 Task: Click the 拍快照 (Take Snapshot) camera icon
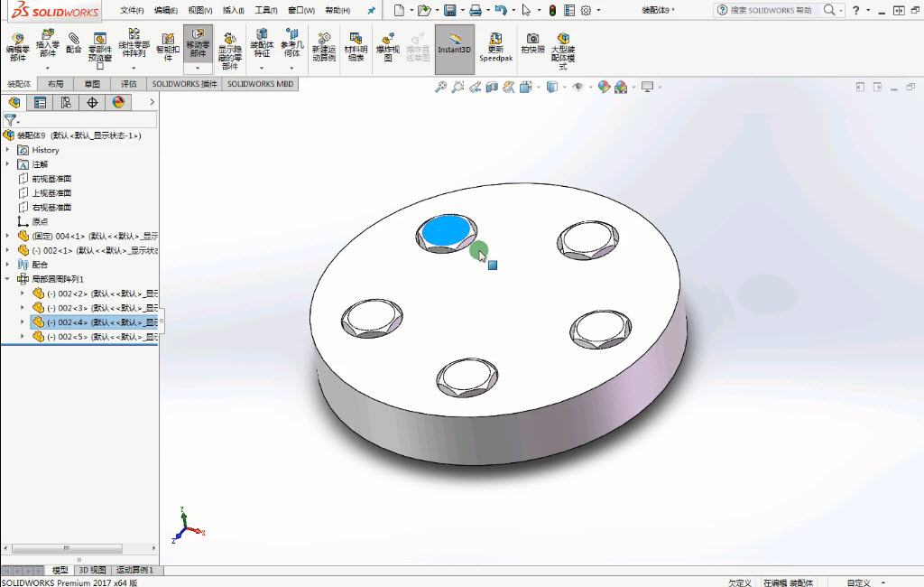click(x=532, y=43)
